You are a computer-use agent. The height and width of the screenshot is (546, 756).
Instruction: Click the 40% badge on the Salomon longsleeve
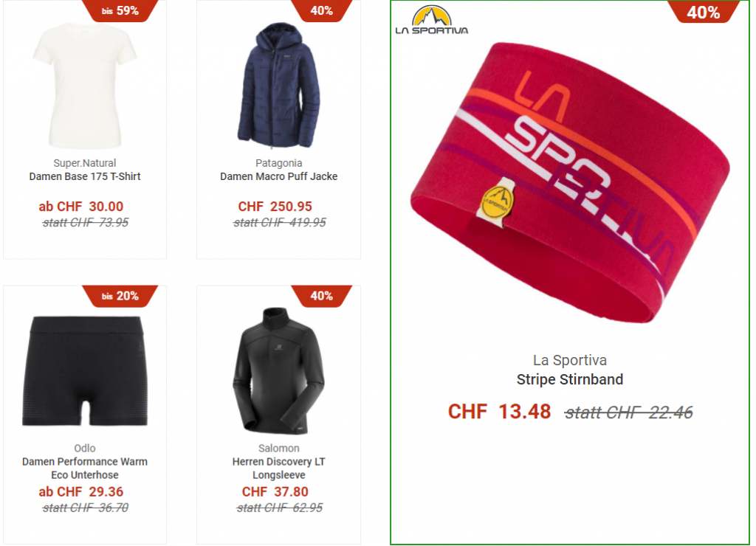click(x=322, y=296)
